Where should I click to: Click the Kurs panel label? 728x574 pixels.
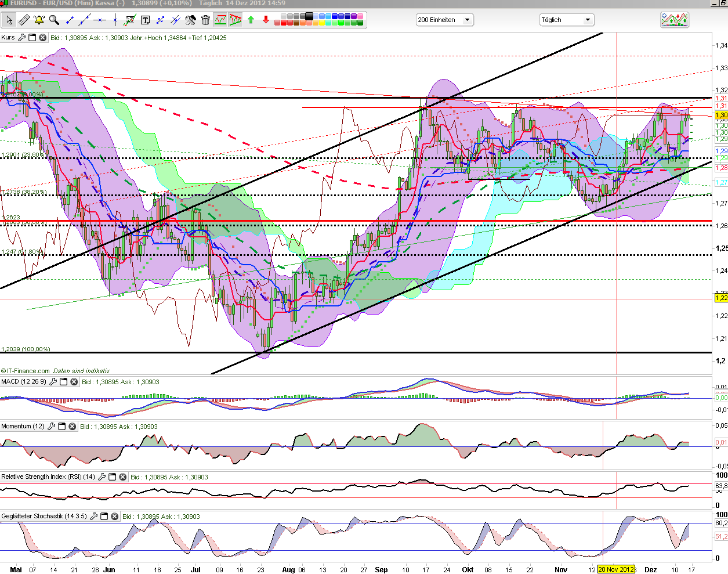pyautogui.click(x=8, y=38)
